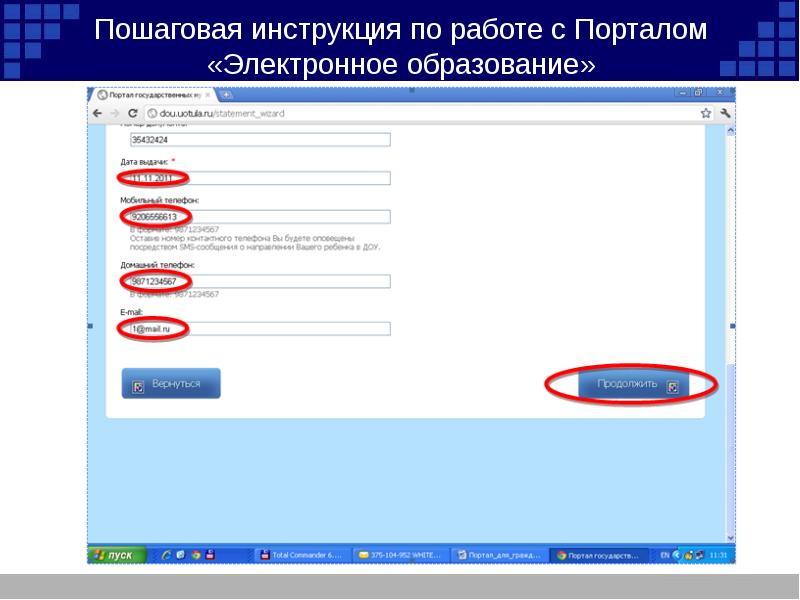Switch to the 375-104-952 WHITE taskbar item
Viewport: 800px width, 600px height.
tap(400, 554)
